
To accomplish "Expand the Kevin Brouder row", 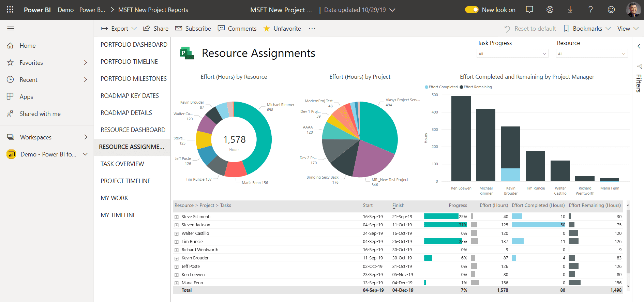I will 177,258.
